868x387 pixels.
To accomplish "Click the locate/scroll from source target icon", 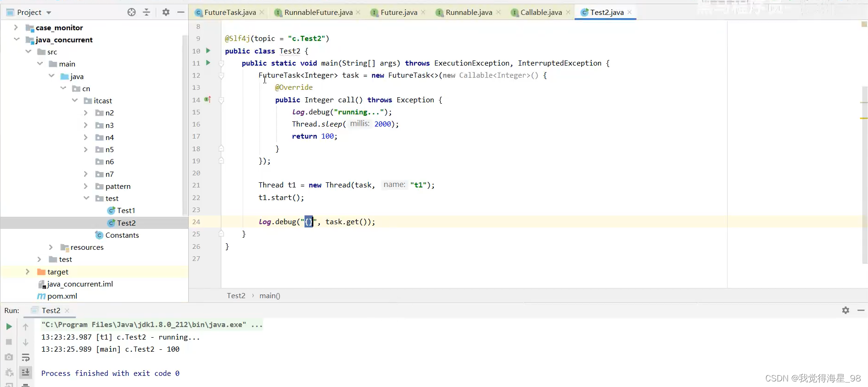I will (132, 12).
